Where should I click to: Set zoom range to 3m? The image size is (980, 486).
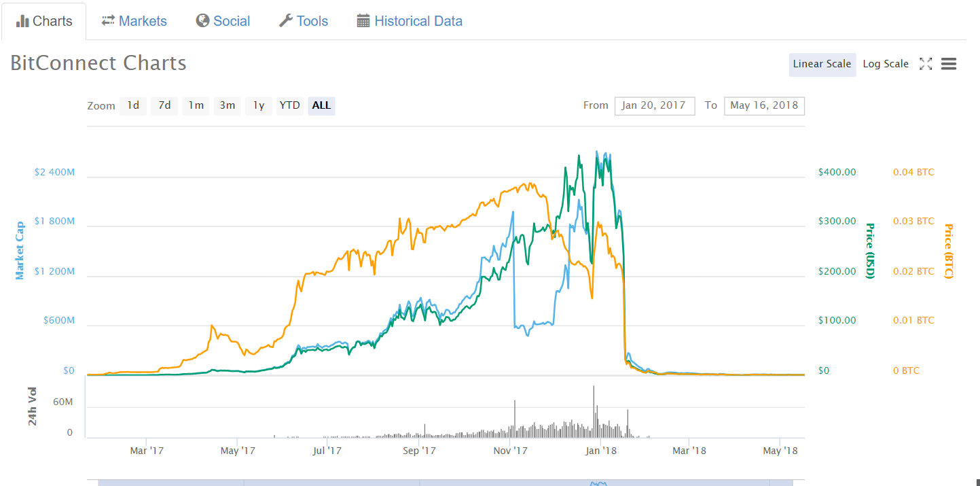pos(227,105)
